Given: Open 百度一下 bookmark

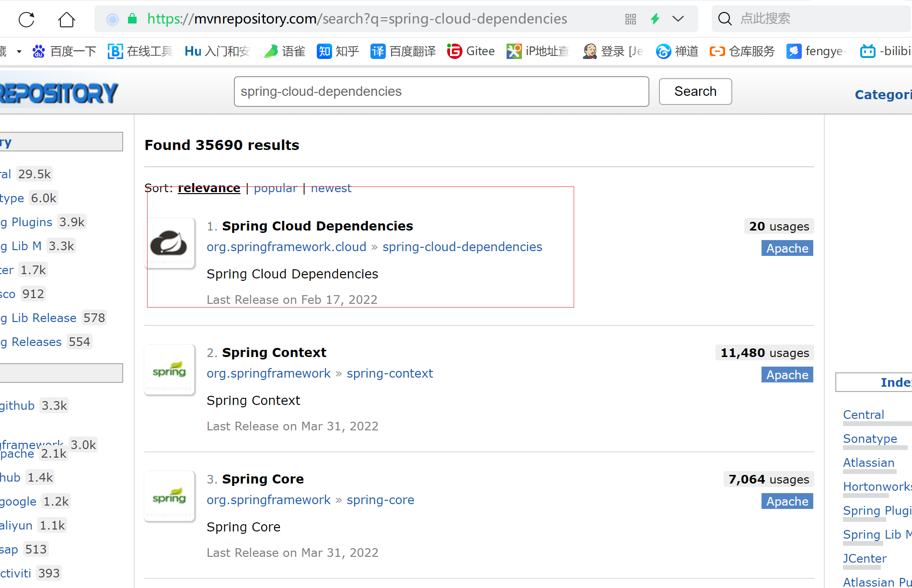Looking at the screenshot, I should tap(64, 51).
